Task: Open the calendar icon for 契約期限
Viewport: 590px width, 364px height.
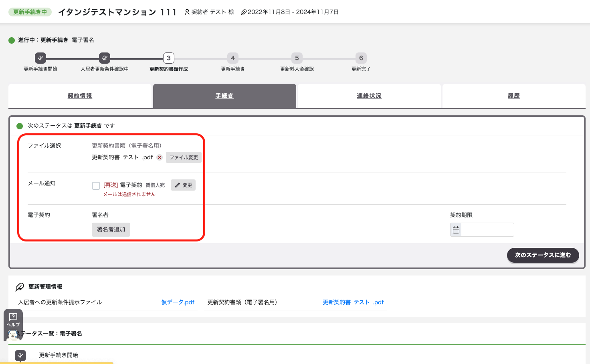Action: [456, 230]
